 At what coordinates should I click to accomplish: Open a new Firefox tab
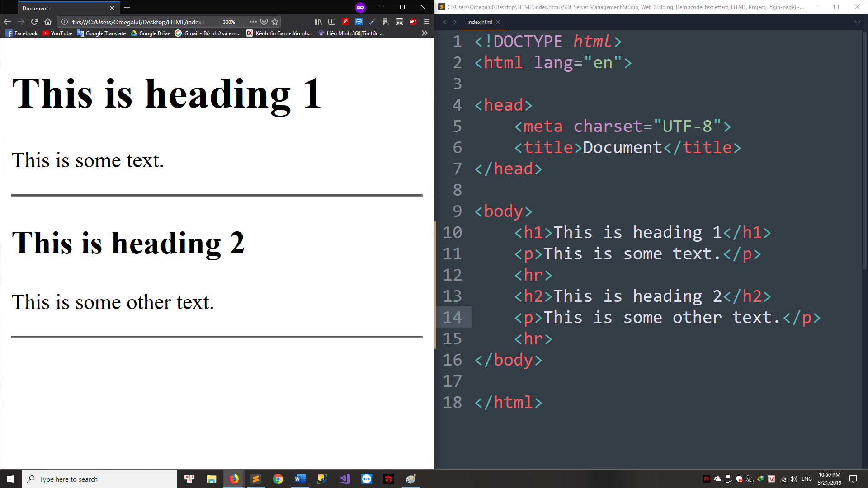coord(127,8)
